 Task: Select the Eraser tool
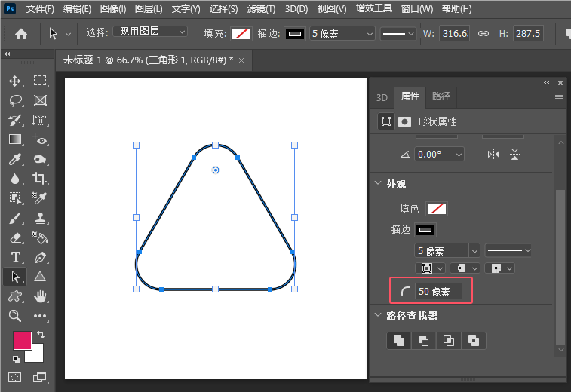coord(15,238)
